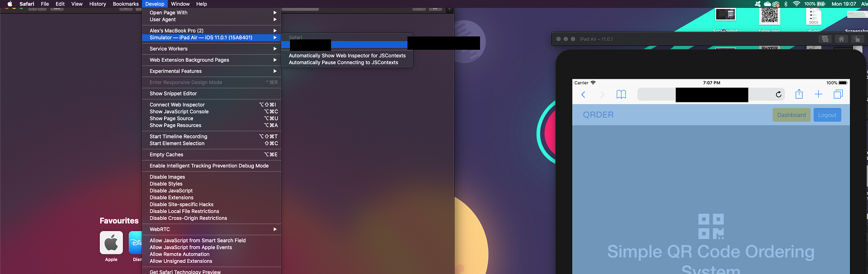Toggle Disable Images
868x274 pixels.
coord(211,177)
